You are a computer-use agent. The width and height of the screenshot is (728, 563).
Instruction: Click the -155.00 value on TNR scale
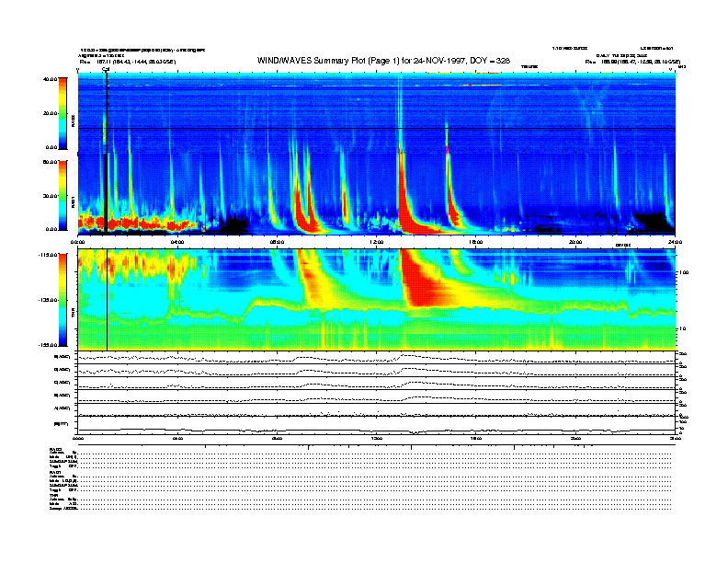[48, 345]
